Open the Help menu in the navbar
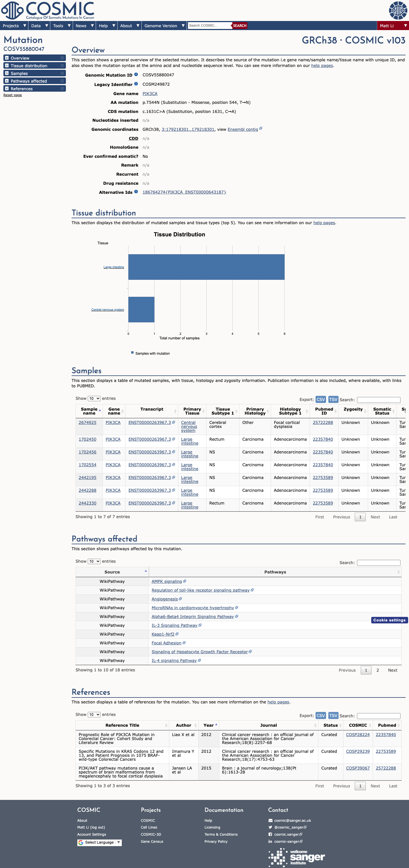Image resolution: width=409 pixels, height=868 pixels. tap(107, 26)
